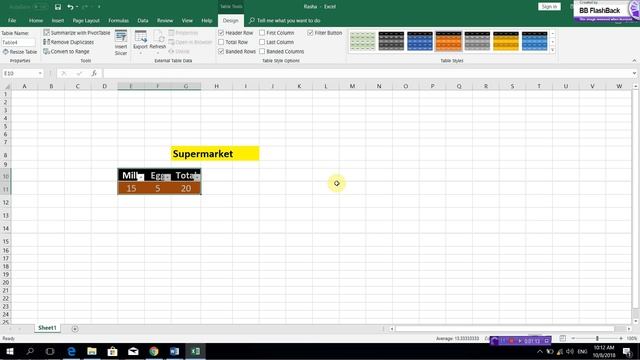Add a new sheet with plus icon
The height and width of the screenshot is (360, 640).
[75, 329]
